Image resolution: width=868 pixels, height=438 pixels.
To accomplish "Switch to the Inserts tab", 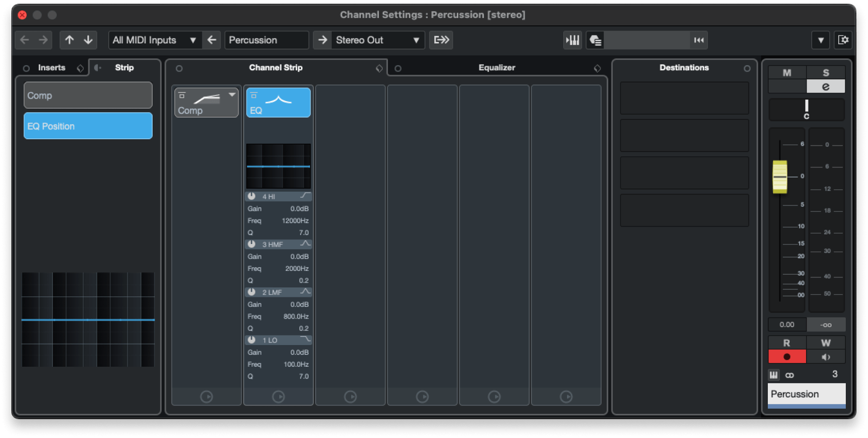I will click(52, 67).
